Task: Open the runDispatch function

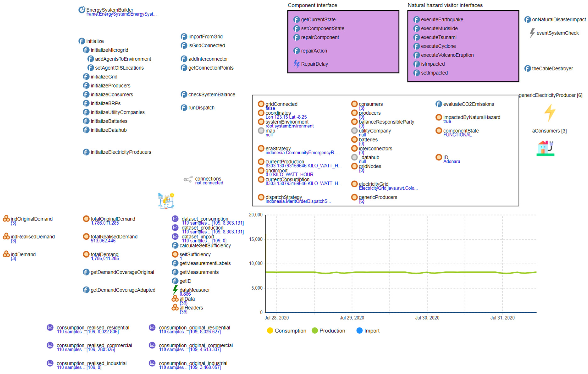Action: coord(201,108)
